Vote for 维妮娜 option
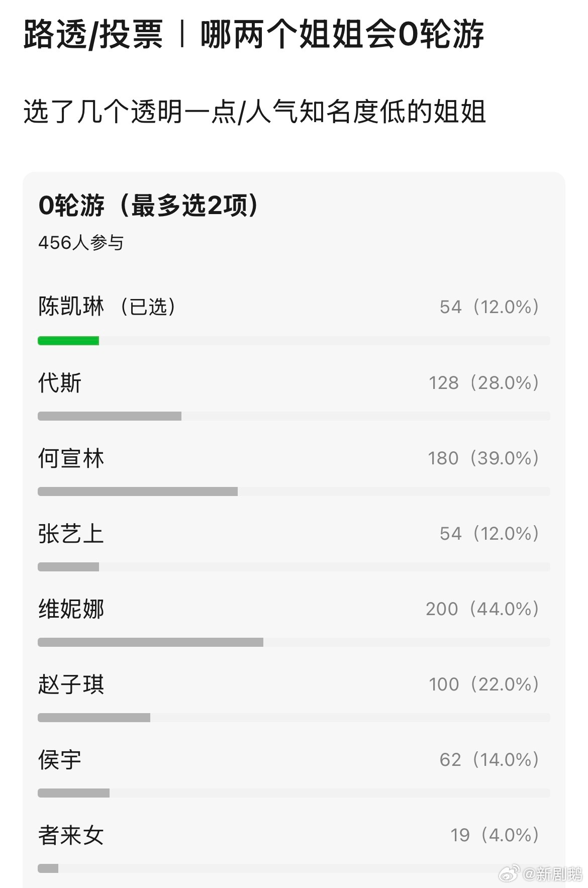The height and width of the screenshot is (888, 588). (x=71, y=609)
